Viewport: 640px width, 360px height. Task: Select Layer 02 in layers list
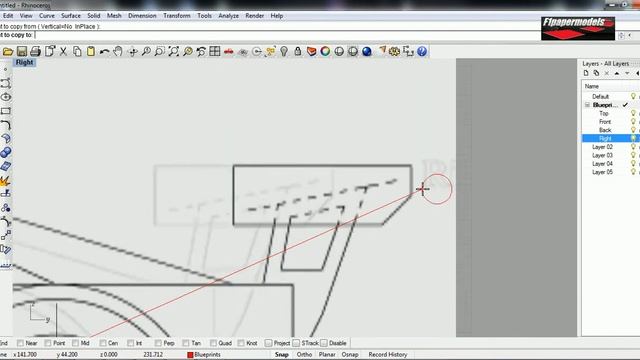[611, 147]
